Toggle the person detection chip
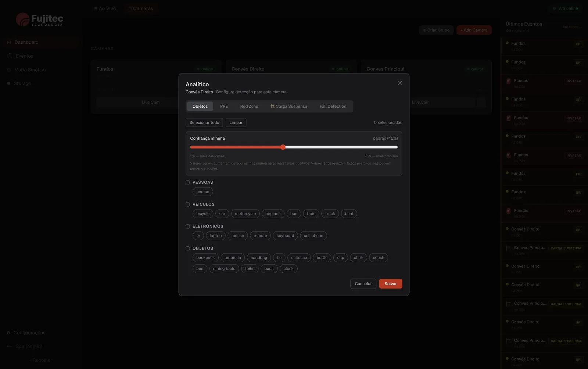The height and width of the screenshot is (369, 588). pos(202,191)
